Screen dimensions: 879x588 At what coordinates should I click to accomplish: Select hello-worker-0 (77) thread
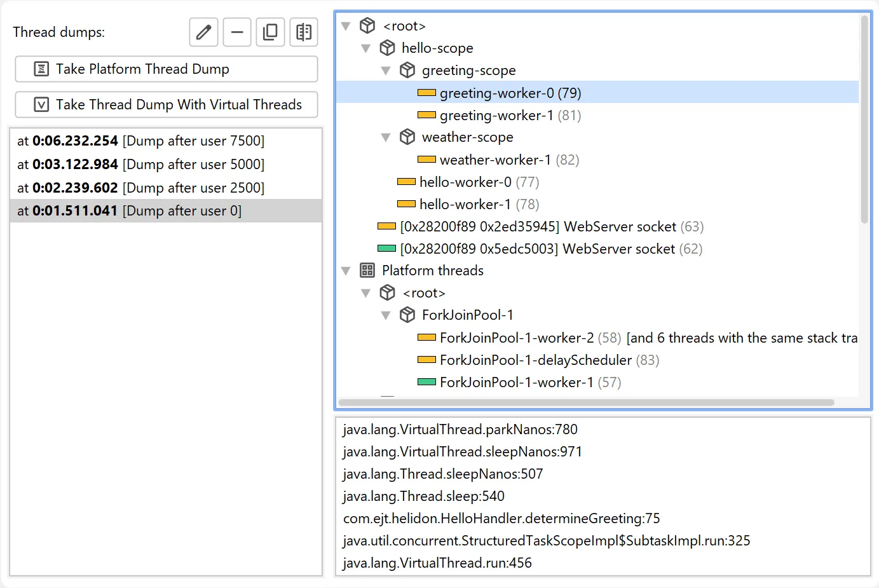[479, 182]
